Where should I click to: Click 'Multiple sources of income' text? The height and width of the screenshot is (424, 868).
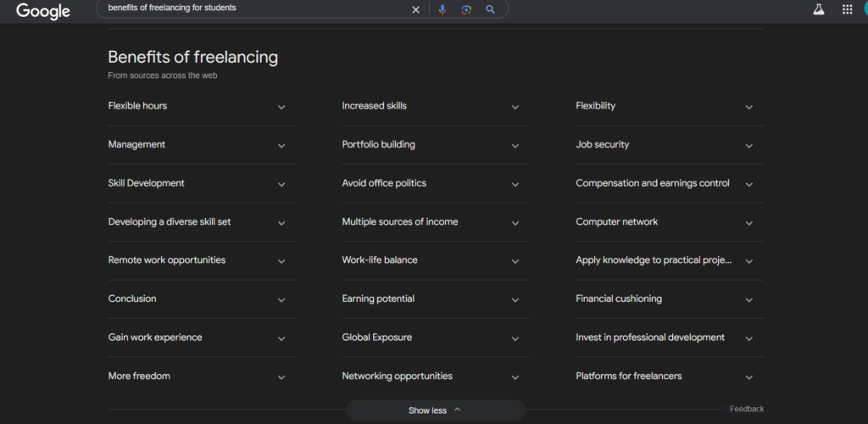400,222
